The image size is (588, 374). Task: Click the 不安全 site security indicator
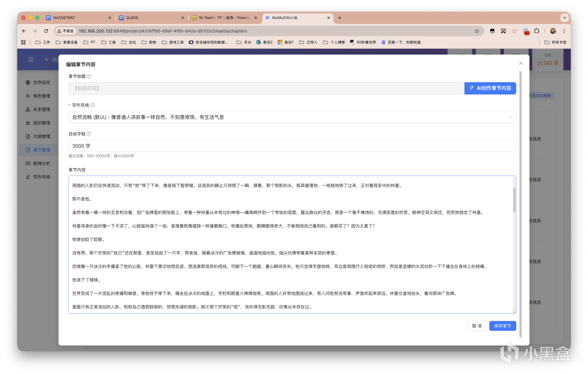coord(66,31)
